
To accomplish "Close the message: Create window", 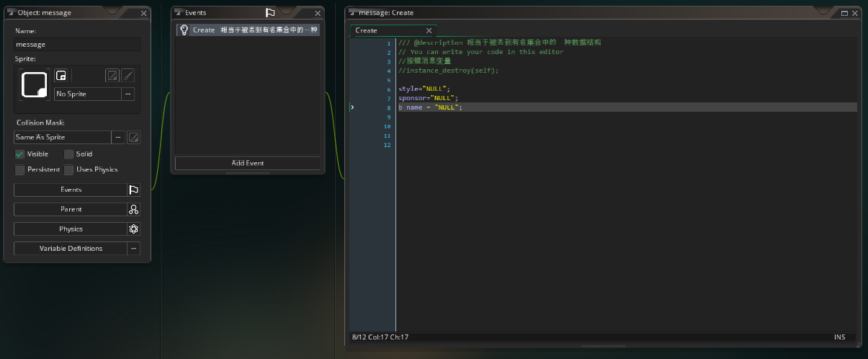I will coord(855,12).
